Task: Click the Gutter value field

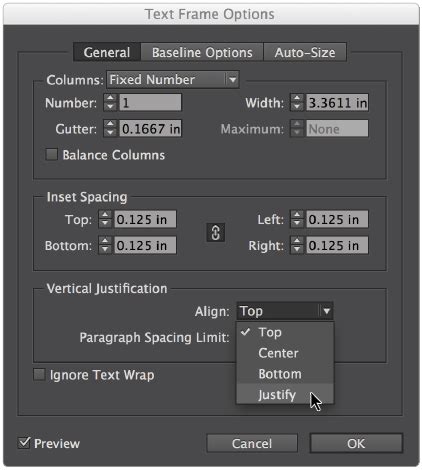Action: [x=151, y=129]
